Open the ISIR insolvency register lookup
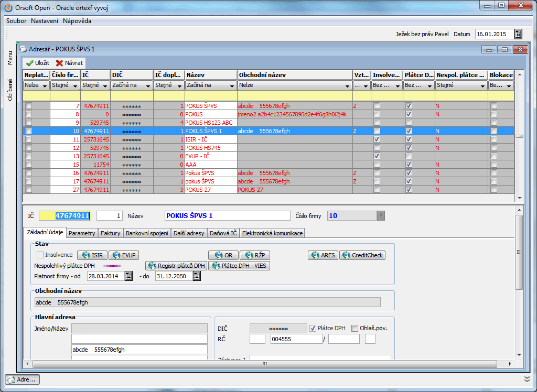The image size is (537, 392). click(x=92, y=255)
